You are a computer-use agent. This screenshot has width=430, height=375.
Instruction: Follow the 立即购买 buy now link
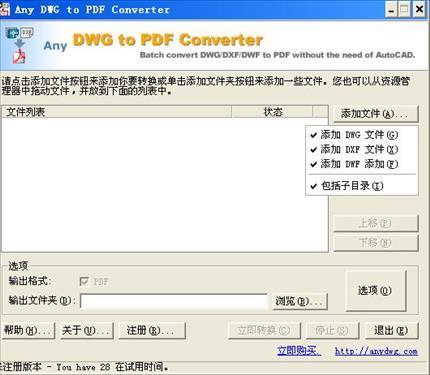pos(299,351)
